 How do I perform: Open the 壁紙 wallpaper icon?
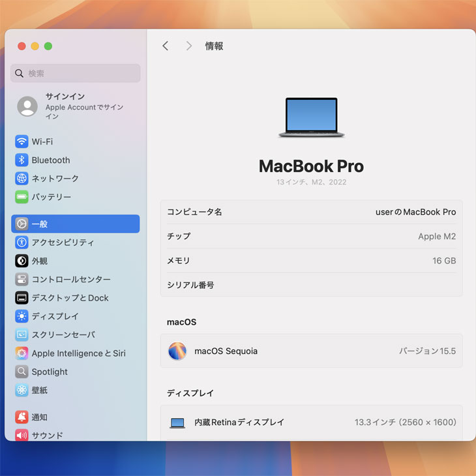tap(22, 390)
